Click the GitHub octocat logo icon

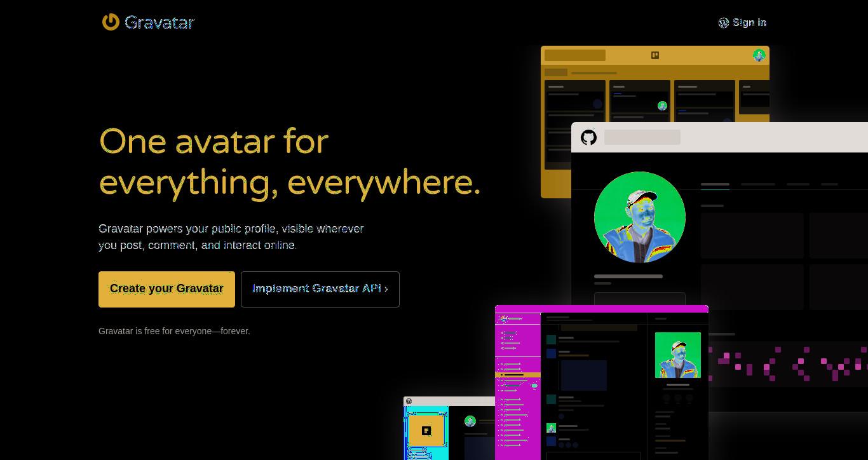589,137
